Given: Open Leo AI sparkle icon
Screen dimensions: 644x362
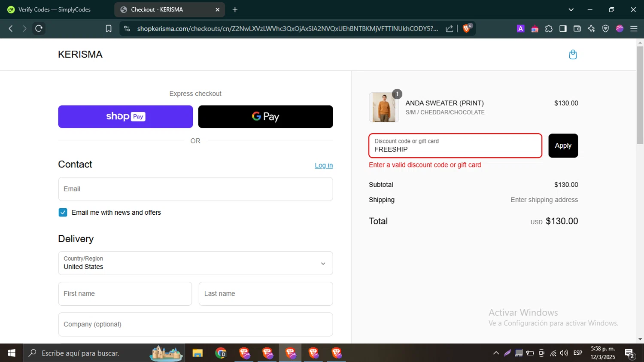Looking at the screenshot, I should [x=591, y=29].
